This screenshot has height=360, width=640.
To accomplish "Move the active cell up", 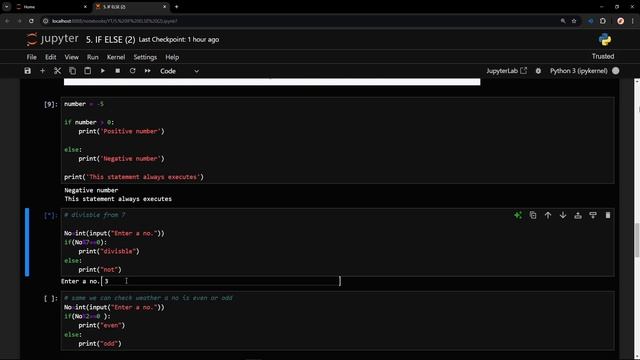I will (x=548, y=215).
